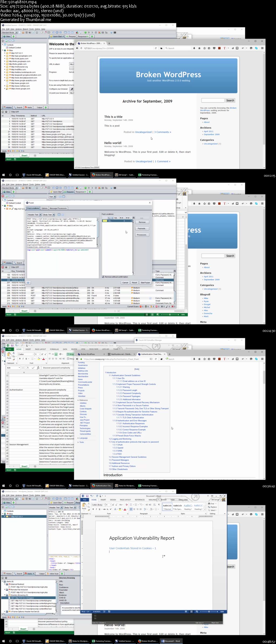This screenshot has width=276, height=644.
Task: Open Word font 'Calibri (Body)' dropdown
Action: (104, 505)
